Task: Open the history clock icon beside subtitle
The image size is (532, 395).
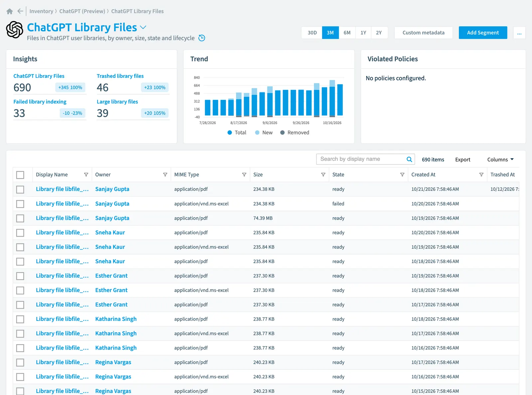Action: coord(202,38)
